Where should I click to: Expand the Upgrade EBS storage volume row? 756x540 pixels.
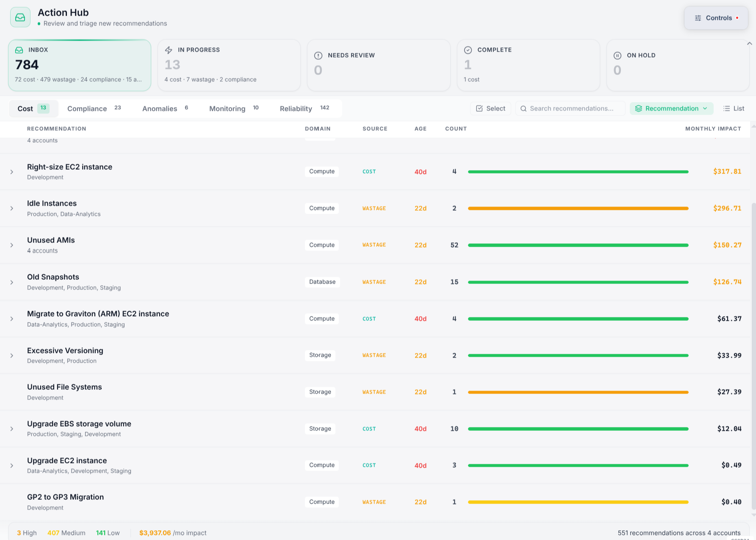[x=12, y=429]
